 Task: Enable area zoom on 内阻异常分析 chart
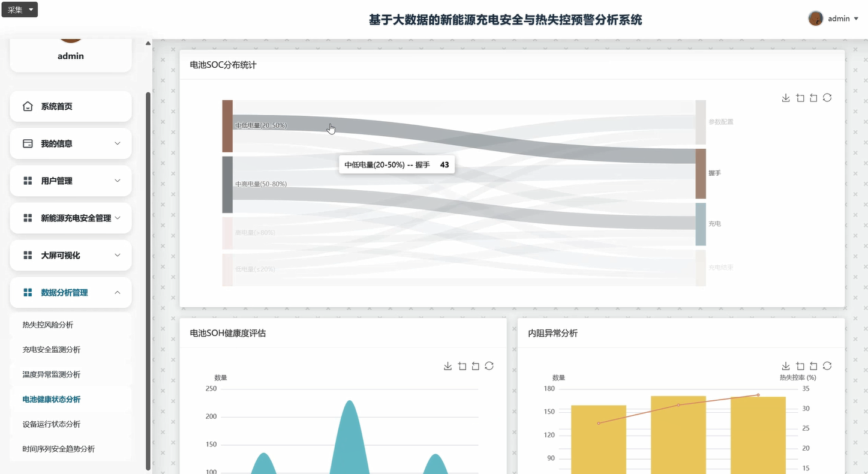point(800,366)
